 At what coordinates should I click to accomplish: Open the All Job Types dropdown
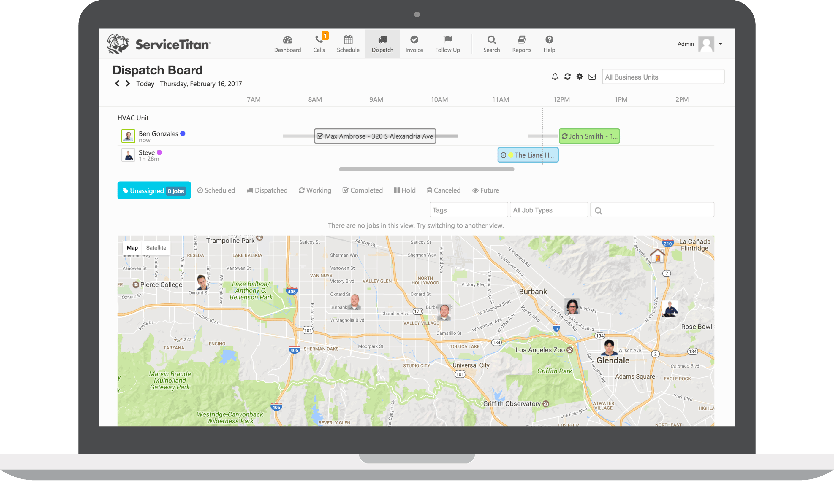[x=548, y=210]
